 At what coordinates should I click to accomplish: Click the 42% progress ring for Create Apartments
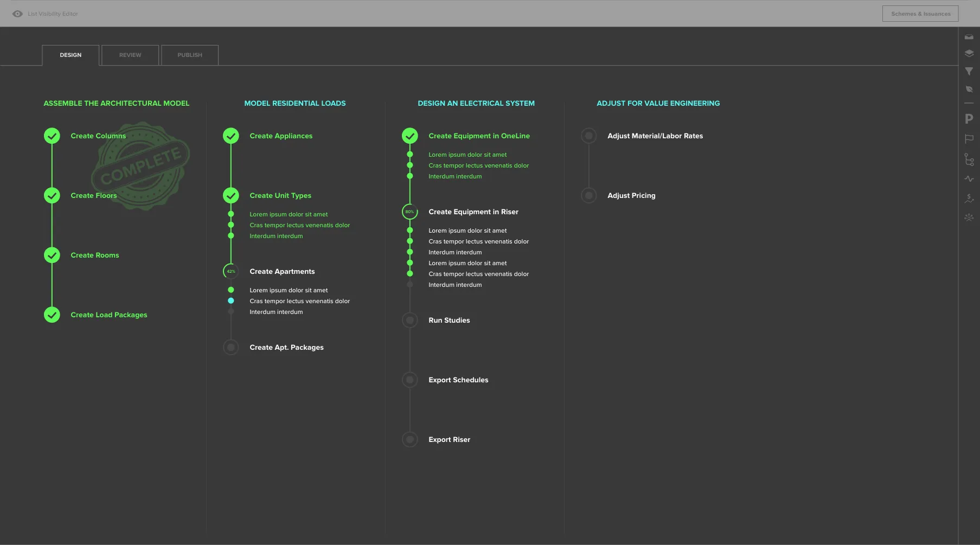pos(231,271)
